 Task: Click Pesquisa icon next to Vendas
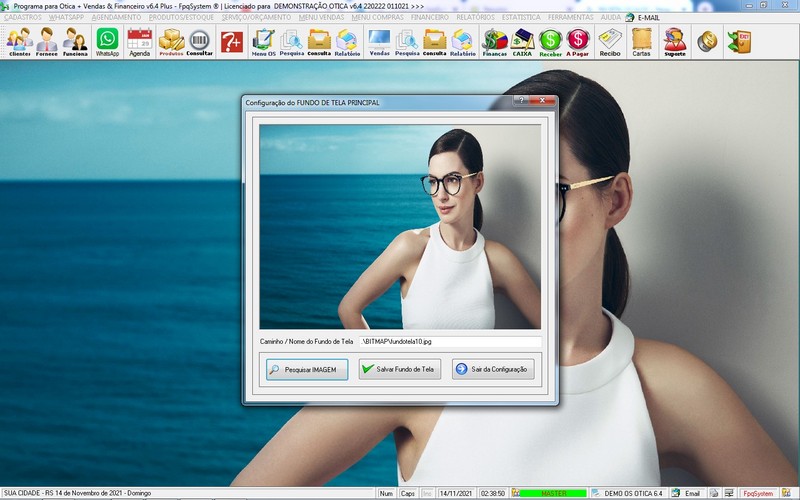[x=407, y=42]
